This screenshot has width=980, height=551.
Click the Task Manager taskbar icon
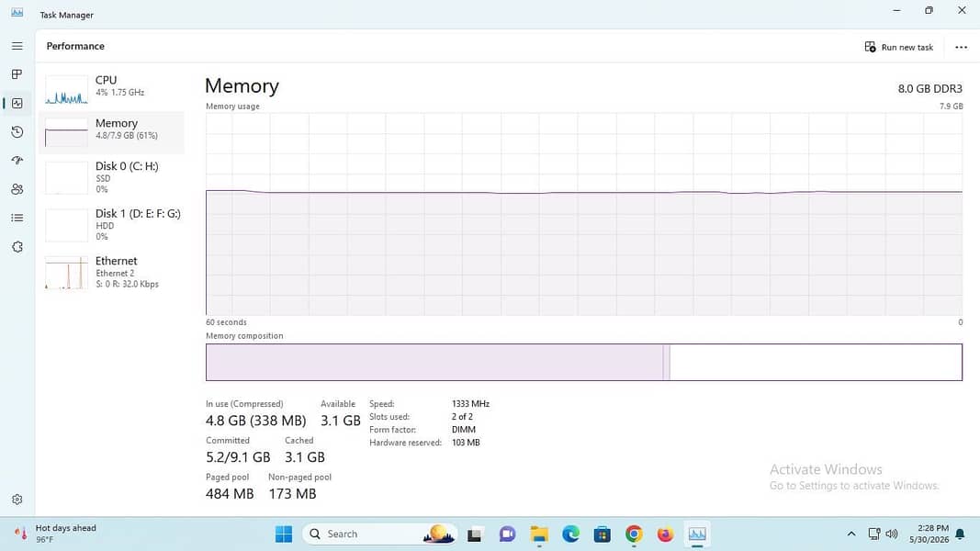(x=697, y=534)
